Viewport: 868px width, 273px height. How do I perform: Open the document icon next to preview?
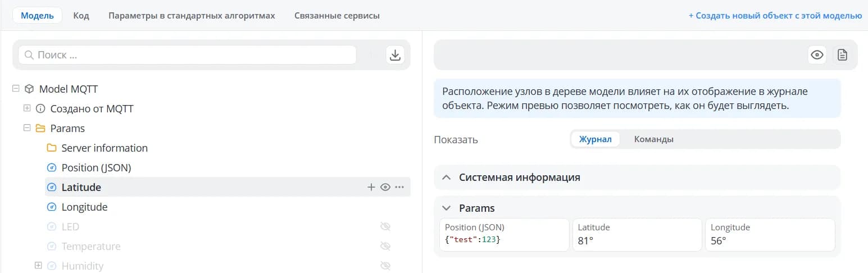pos(842,54)
